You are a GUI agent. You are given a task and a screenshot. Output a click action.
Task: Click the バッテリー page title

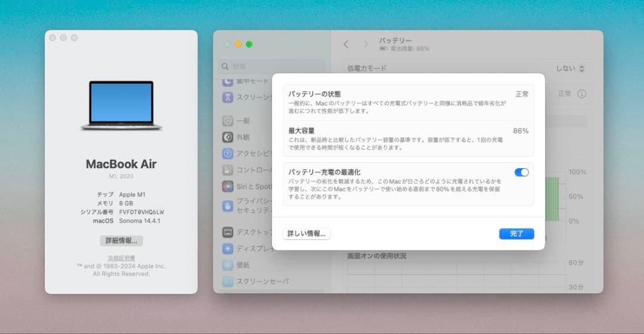395,41
